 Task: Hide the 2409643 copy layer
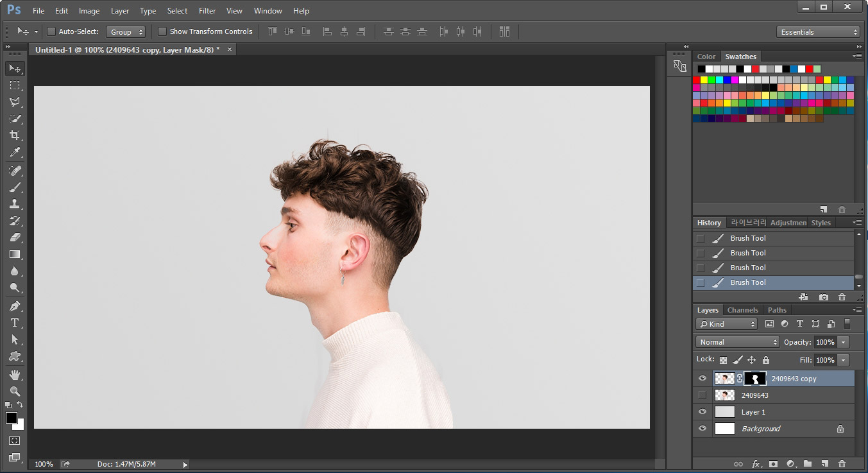pyautogui.click(x=702, y=379)
